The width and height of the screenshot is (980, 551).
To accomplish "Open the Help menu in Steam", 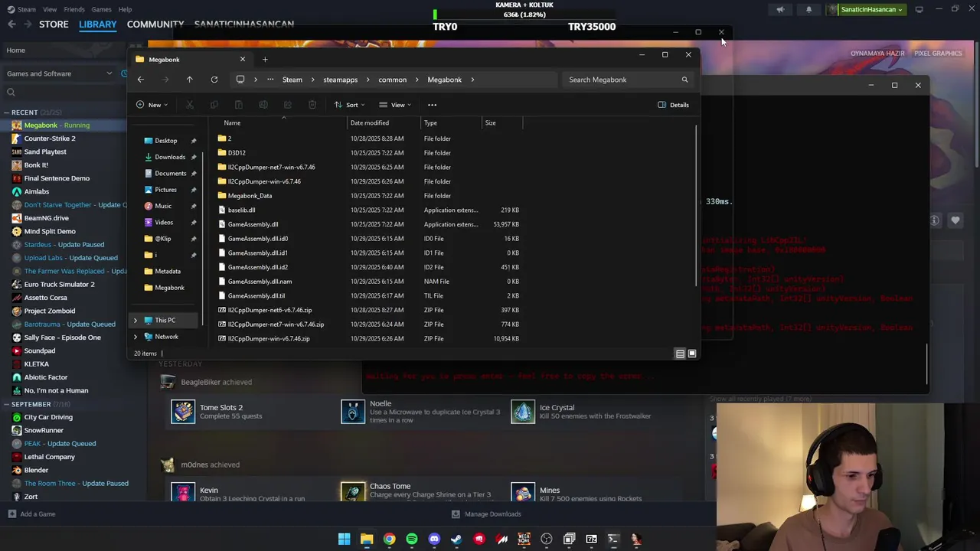I will click(x=125, y=9).
